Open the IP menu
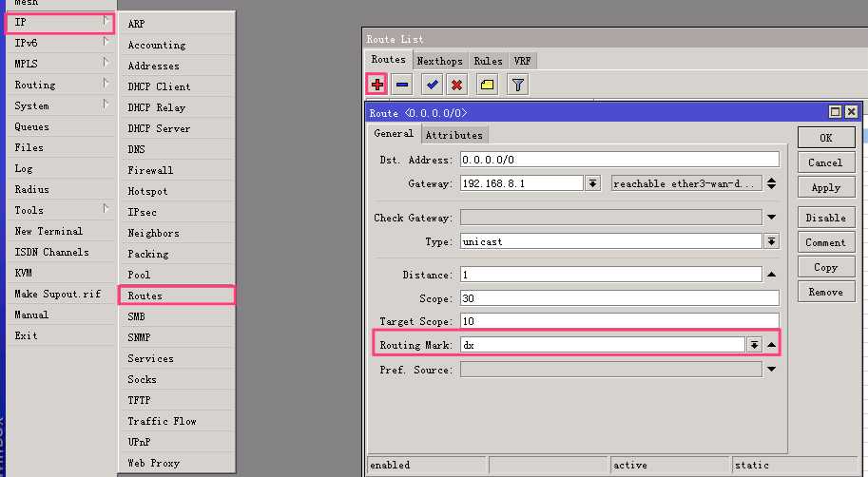This screenshot has width=868, height=477. click(60, 23)
